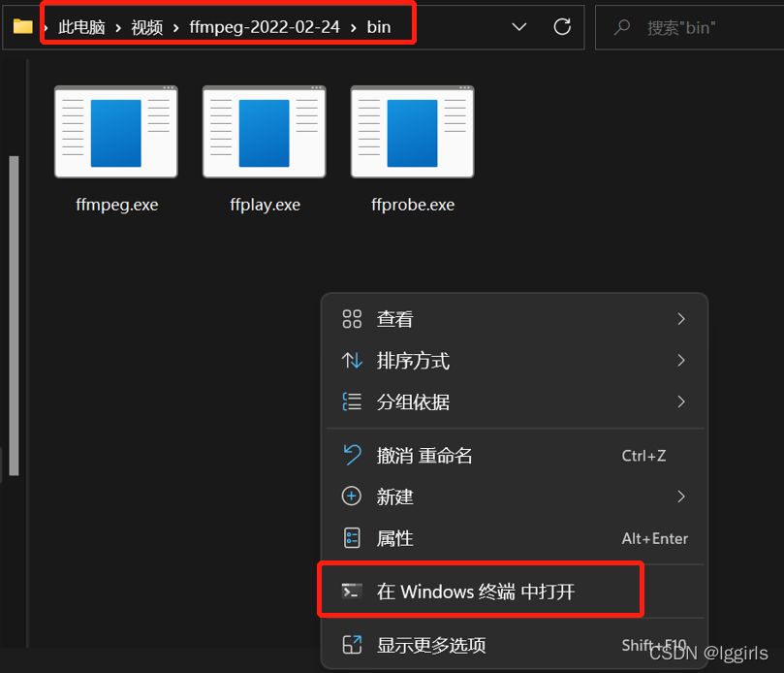Image resolution: width=784 pixels, height=673 pixels.
Task: Select 视频 in the breadcrumb path
Action: pos(147,27)
